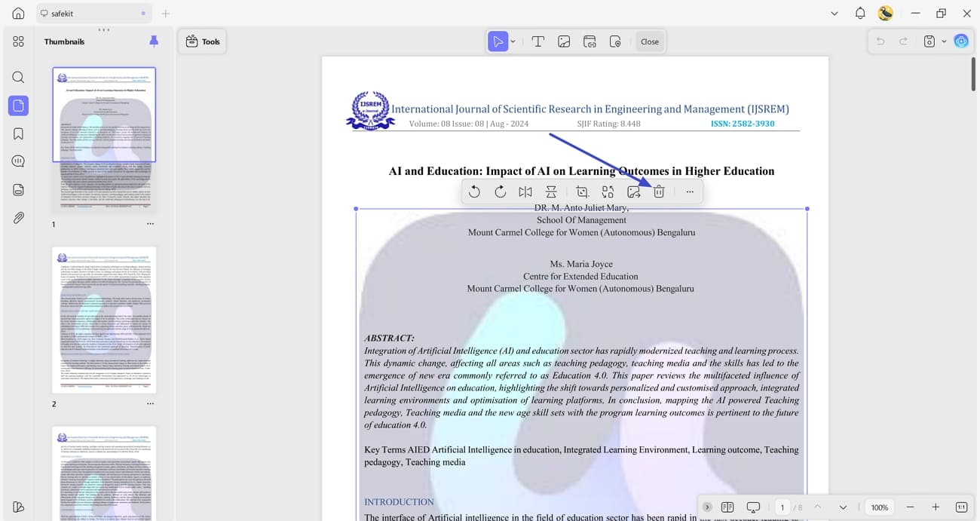Zoom in with the plus button
The width and height of the screenshot is (980, 521).
pyautogui.click(x=936, y=507)
